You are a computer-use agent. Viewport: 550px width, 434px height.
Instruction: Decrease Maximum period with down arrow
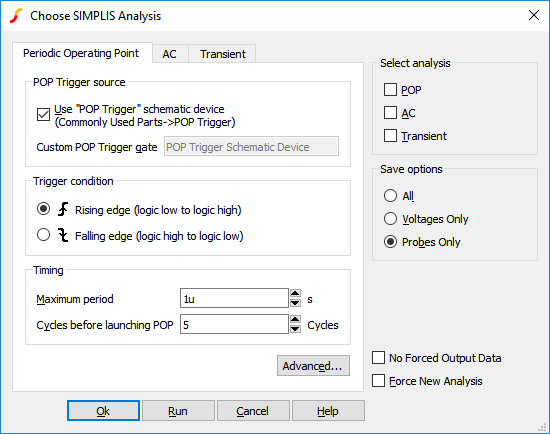[x=295, y=303]
